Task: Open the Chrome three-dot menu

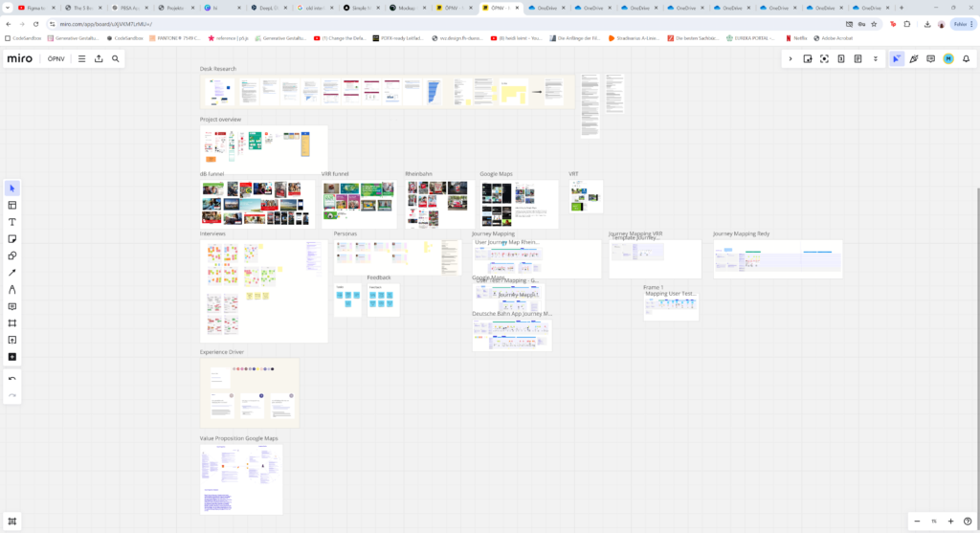Action: coord(972,24)
